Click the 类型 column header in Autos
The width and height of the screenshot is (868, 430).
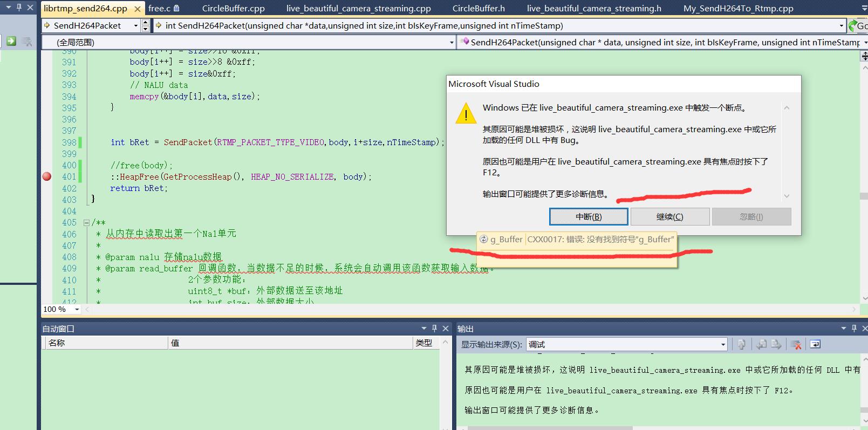pyautogui.click(x=426, y=343)
